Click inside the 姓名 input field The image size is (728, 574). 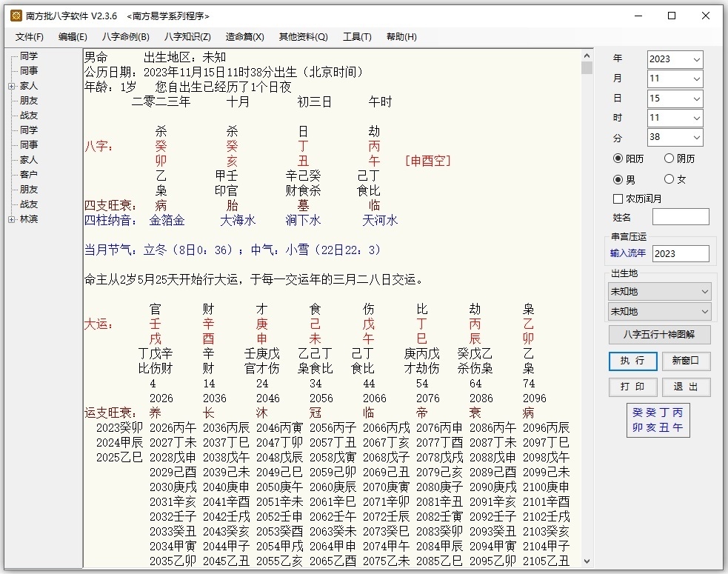tap(680, 216)
